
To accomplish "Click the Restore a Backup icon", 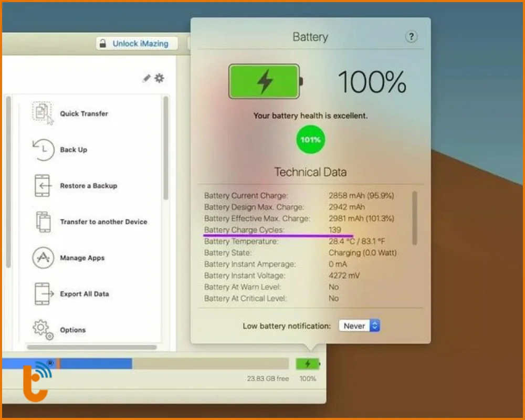I will click(43, 186).
